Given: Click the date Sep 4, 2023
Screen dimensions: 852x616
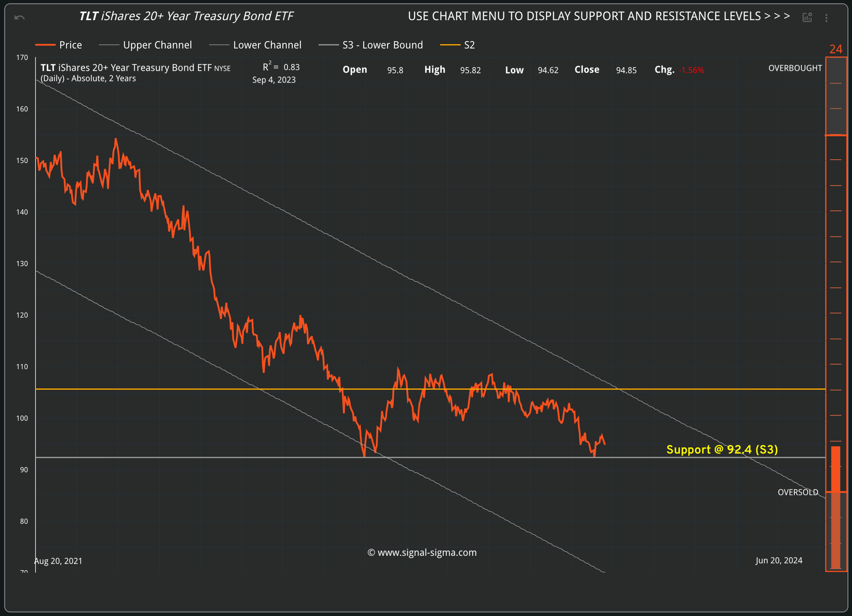Looking at the screenshot, I should [274, 80].
